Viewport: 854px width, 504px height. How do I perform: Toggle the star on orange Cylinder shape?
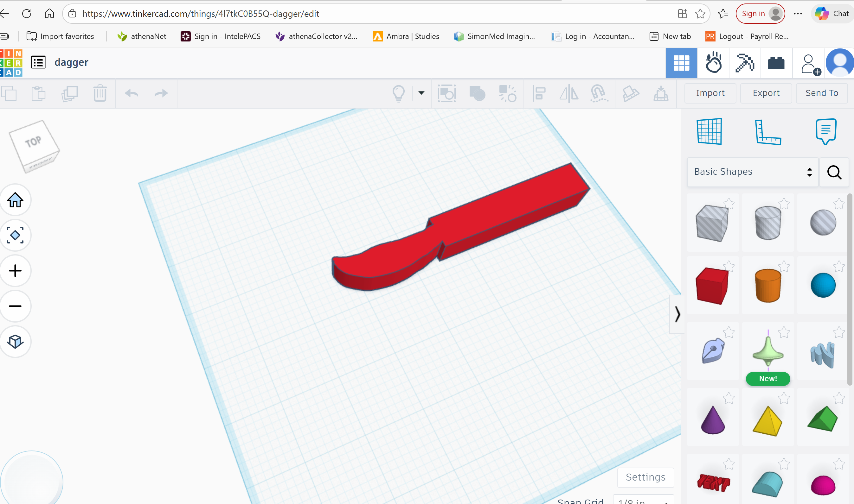784,266
